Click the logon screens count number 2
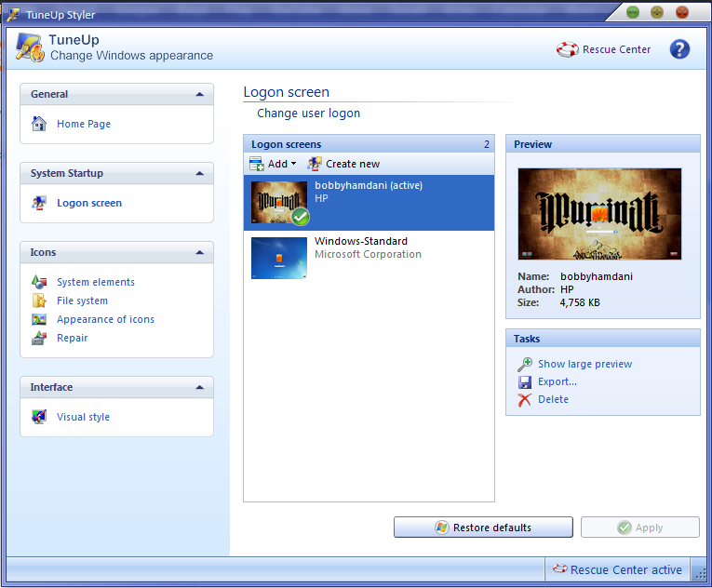 point(487,144)
